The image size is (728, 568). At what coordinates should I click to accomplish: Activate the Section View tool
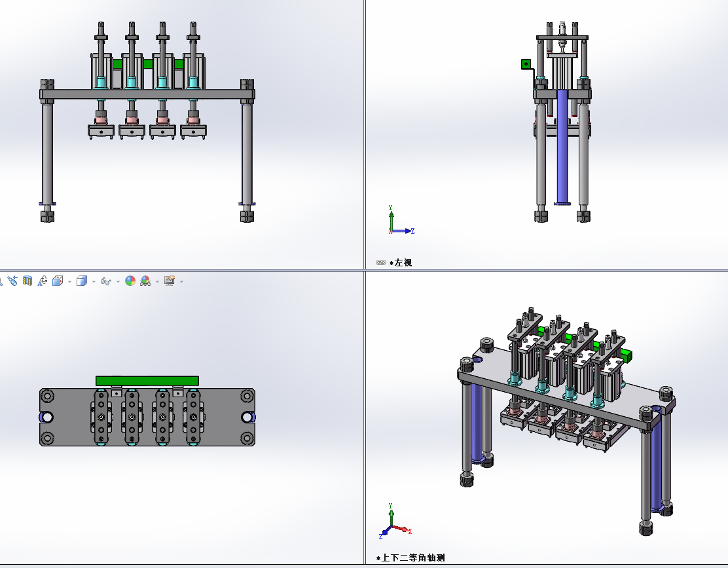[x=27, y=281]
